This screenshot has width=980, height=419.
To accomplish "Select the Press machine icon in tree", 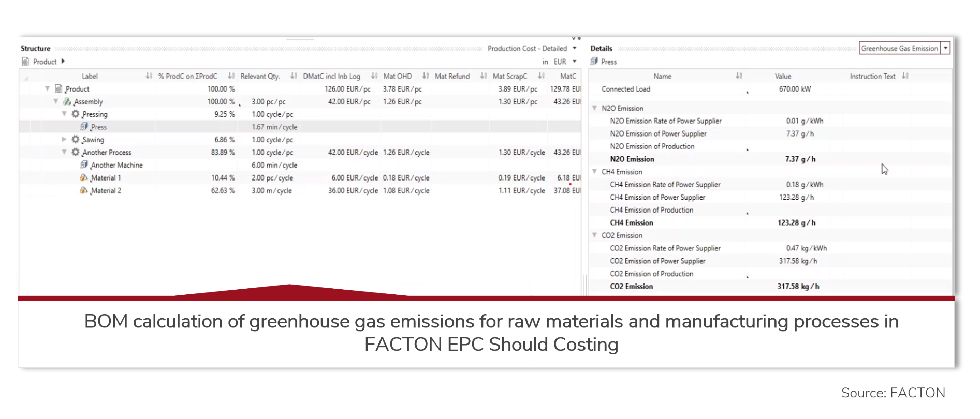I will 84,127.
